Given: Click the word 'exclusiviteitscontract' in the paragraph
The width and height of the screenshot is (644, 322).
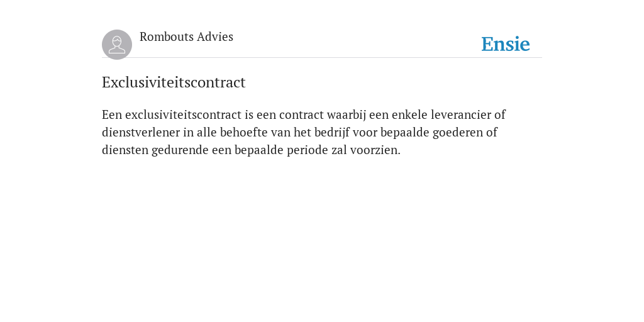Looking at the screenshot, I should point(183,114).
